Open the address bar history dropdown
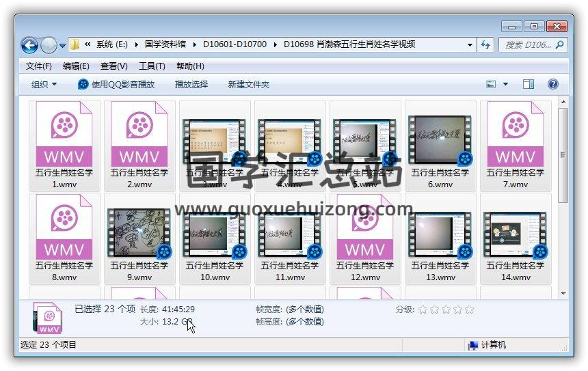 click(470, 45)
